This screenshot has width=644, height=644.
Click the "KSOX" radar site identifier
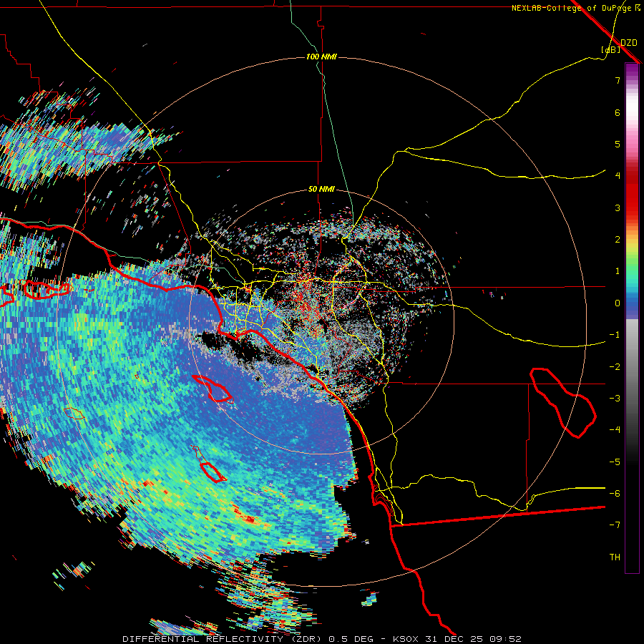(x=406, y=639)
